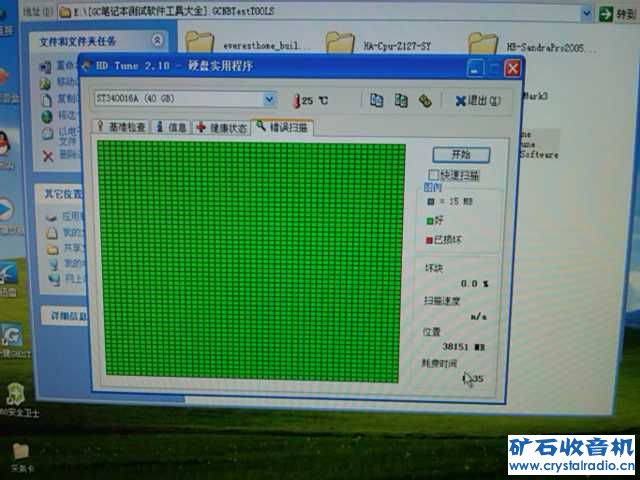Viewport: 640px width, 480px height.
Task: Click the red 已损坏 legend swatch
Action: [429, 240]
